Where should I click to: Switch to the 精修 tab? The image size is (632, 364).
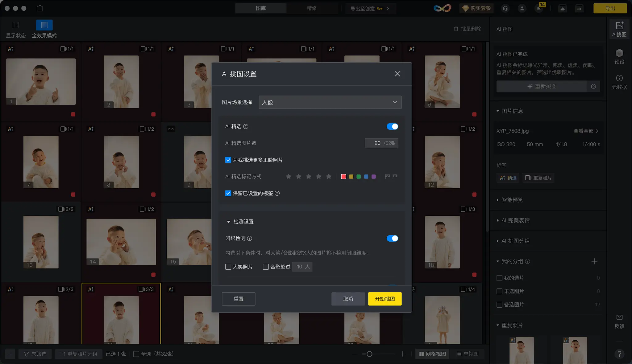(x=311, y=8)
